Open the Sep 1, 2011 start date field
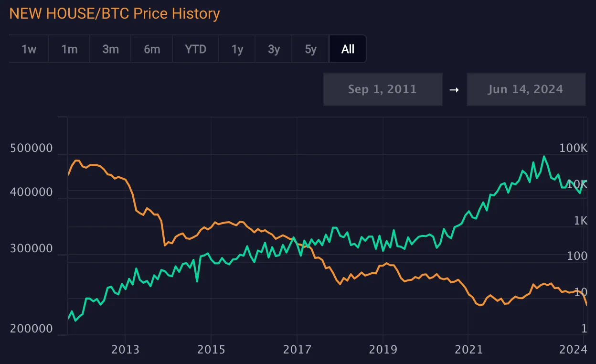Screen dimensions: 596x364 pyautogui.click(x=383, y=89)
